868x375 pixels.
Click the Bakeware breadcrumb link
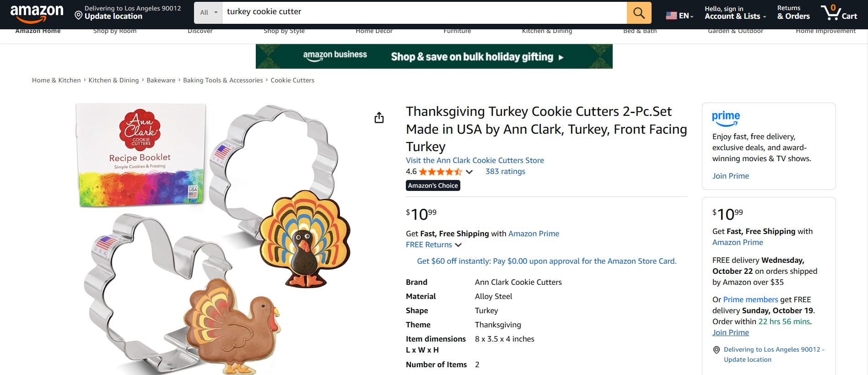tap(161, 80)
